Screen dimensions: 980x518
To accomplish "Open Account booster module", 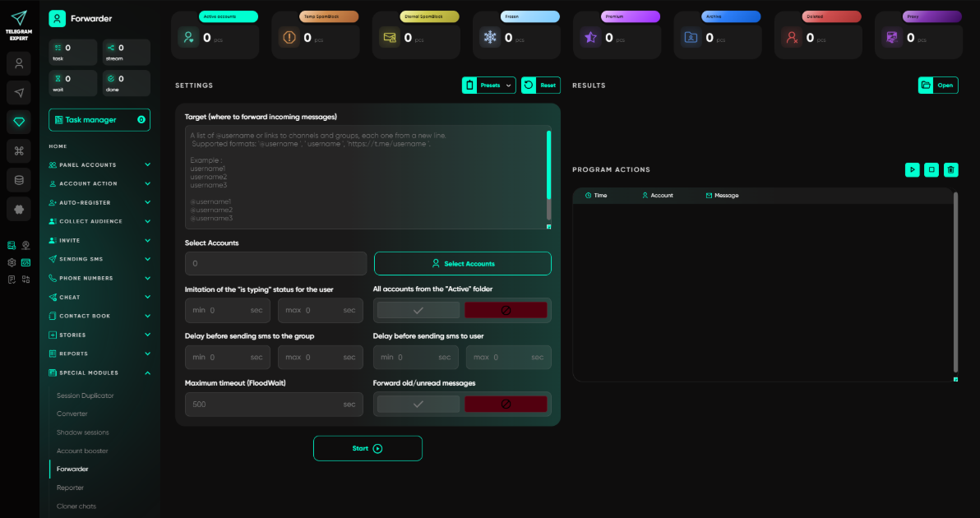I will tap(82, 451).
